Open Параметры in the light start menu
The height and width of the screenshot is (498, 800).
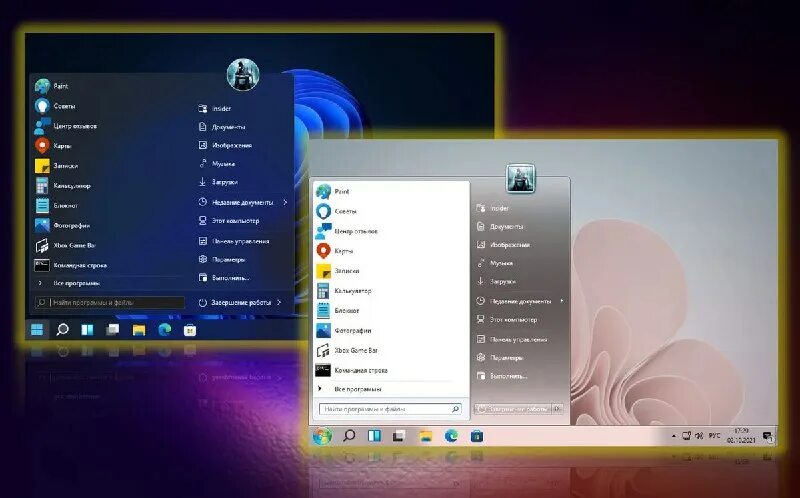coord(499,358)
